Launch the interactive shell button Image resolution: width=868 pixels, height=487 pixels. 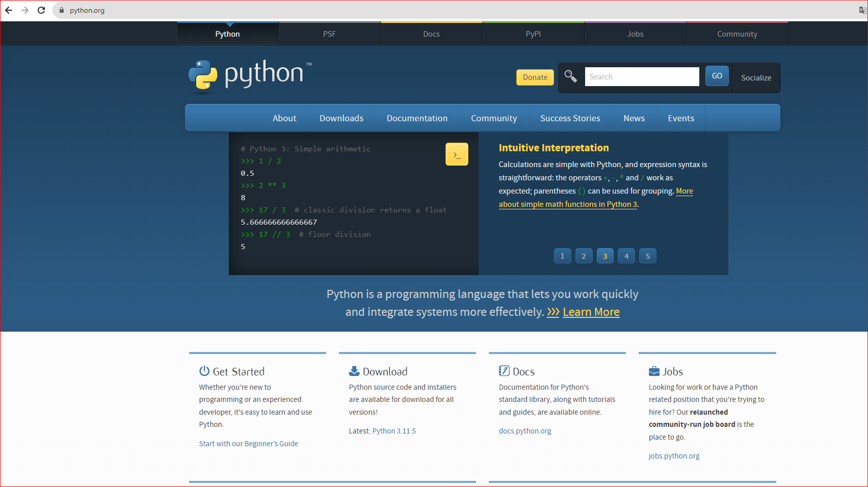coord(457,154)
